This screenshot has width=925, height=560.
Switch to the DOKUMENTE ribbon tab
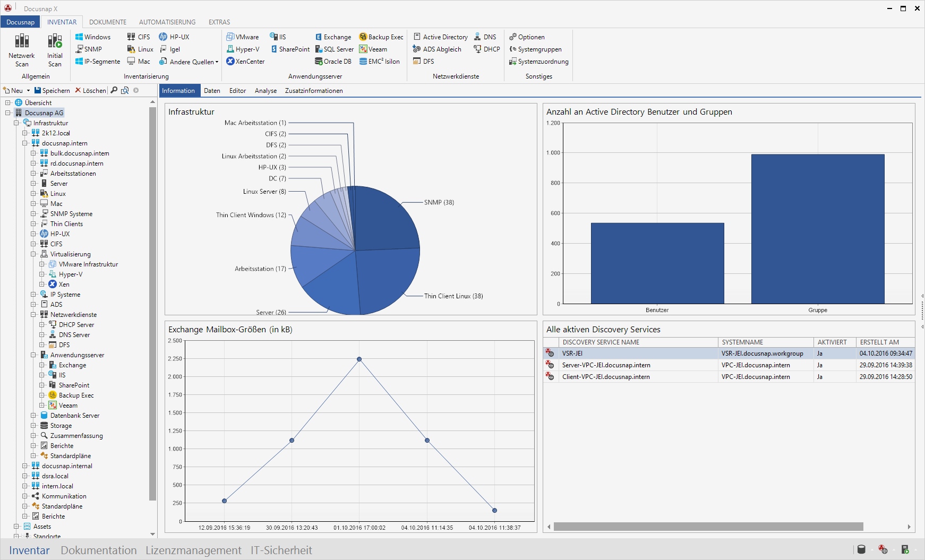click(108, 22)
